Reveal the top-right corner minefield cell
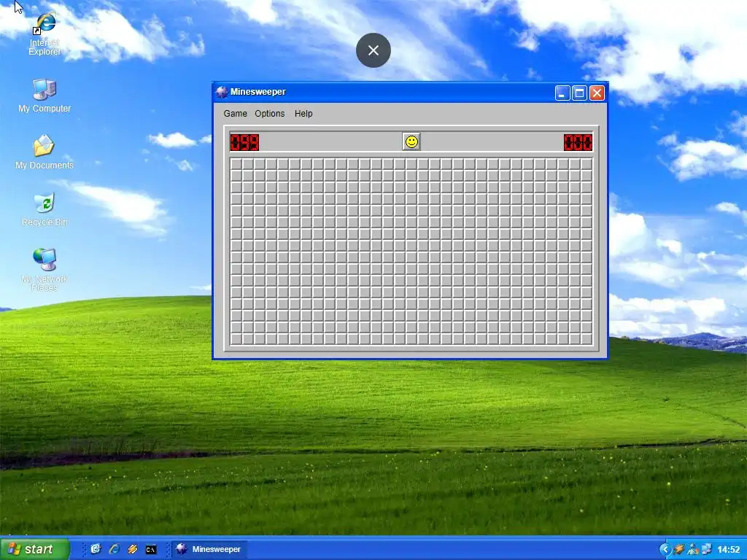747x560 pixels. [x=587, y=164]
